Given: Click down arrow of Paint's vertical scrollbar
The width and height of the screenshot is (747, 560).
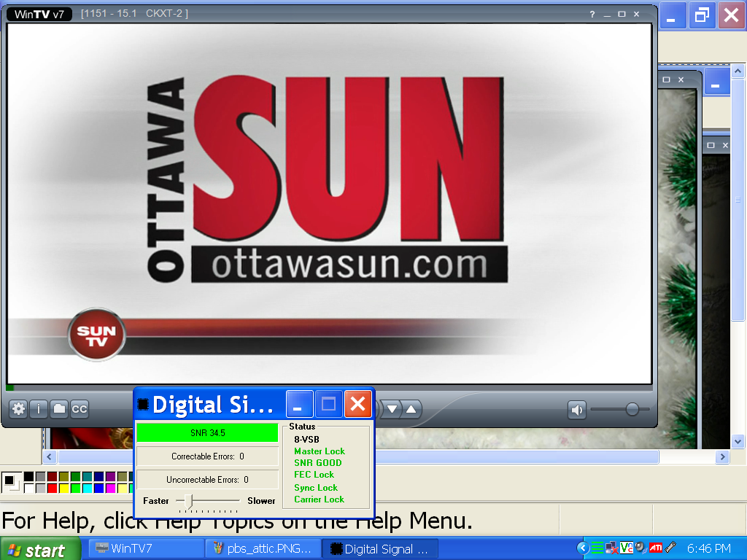Looking at the screenshot, I should 738,441.
